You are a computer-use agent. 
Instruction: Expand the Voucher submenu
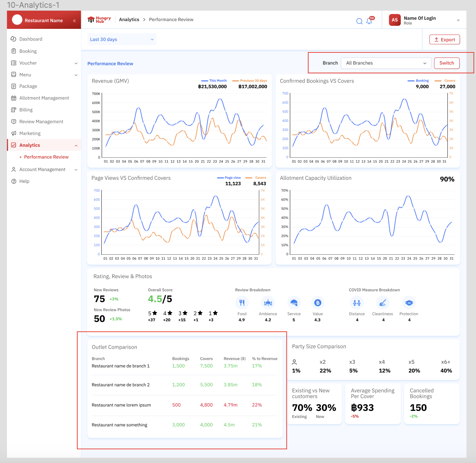pyautogui.click(x=76, y=63)
